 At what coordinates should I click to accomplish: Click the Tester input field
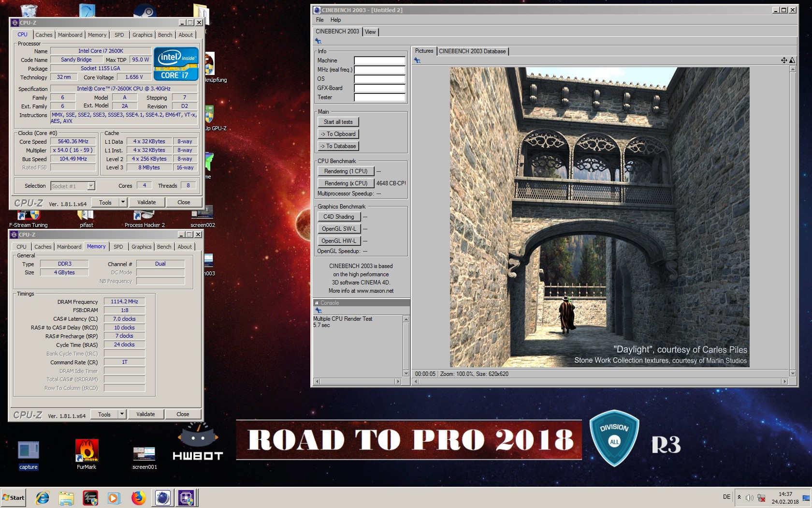[379, 97]
